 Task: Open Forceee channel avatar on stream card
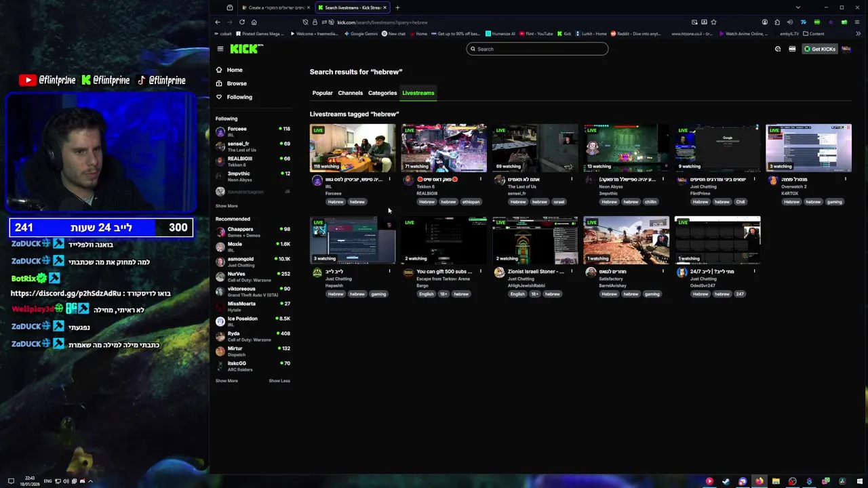point(317,180)
